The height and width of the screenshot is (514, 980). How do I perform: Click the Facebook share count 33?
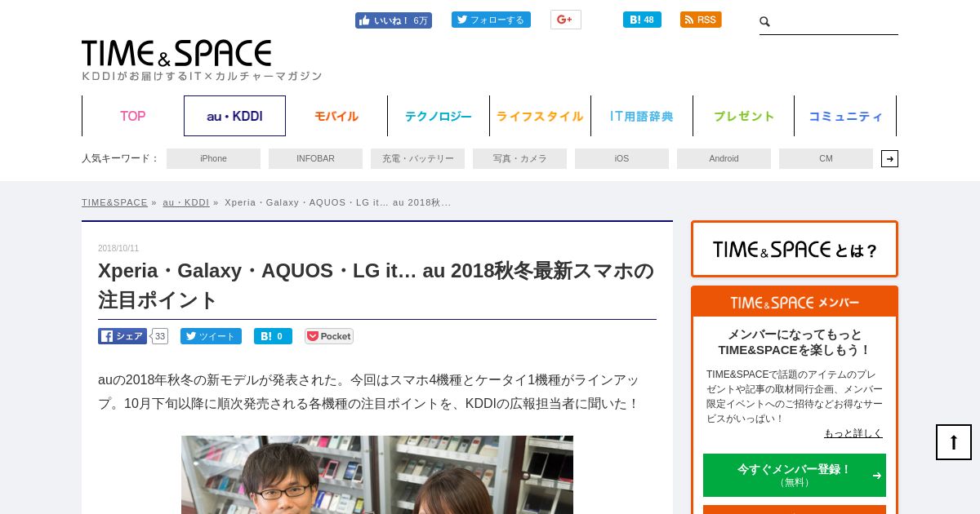coord(160,336)
